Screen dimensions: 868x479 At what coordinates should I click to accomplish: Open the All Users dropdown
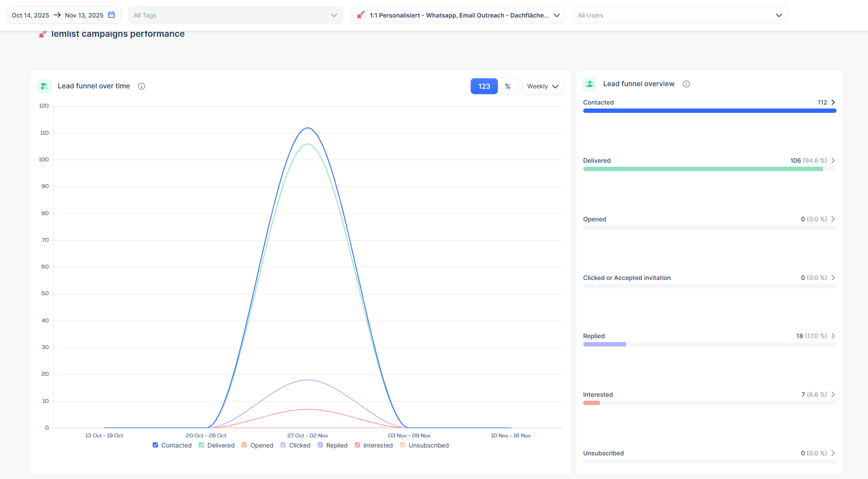tap(680, 14)
